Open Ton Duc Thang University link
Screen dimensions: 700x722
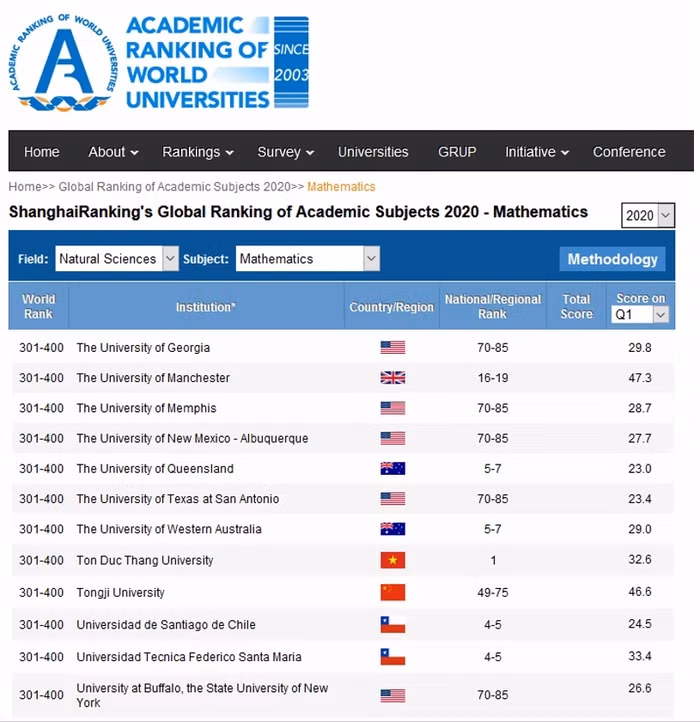point(145,560)
